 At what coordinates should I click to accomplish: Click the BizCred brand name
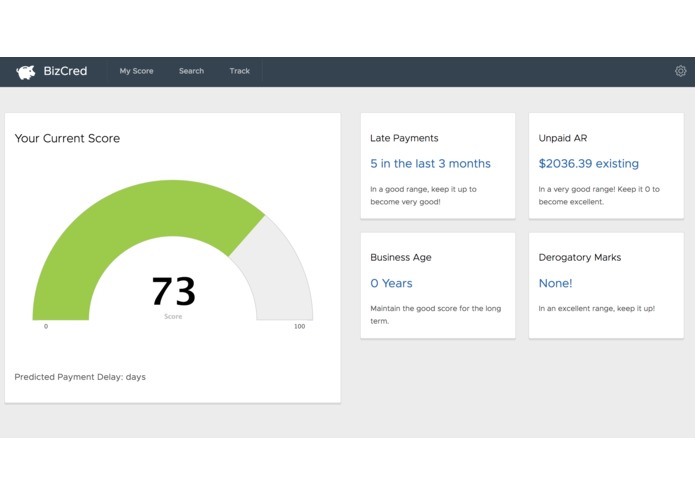click(65, 71)
